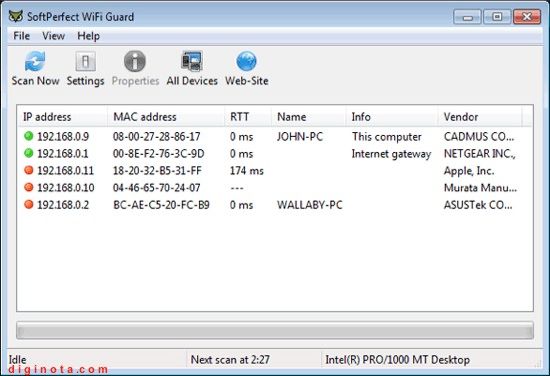Click the 174 ms RTT value

click(x=247, y=171)
